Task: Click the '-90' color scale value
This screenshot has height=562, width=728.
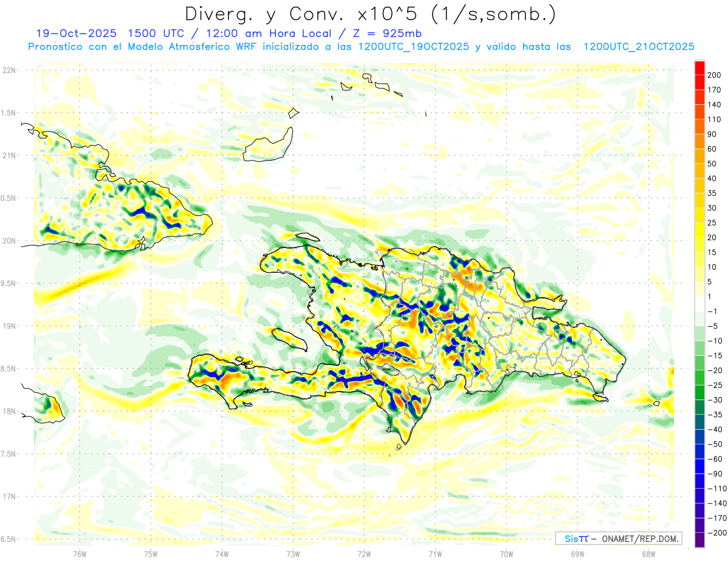Action: click(x=715, y=473)
